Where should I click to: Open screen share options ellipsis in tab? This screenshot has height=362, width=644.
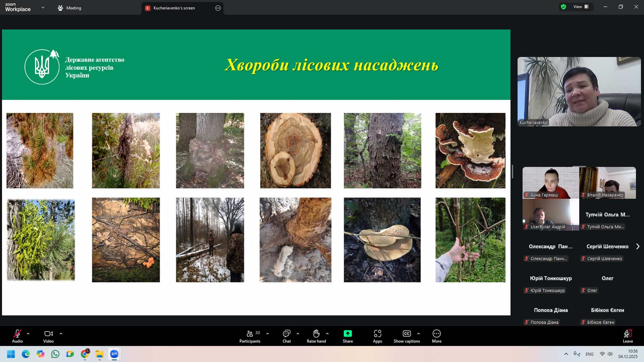(x=218, y=8)
